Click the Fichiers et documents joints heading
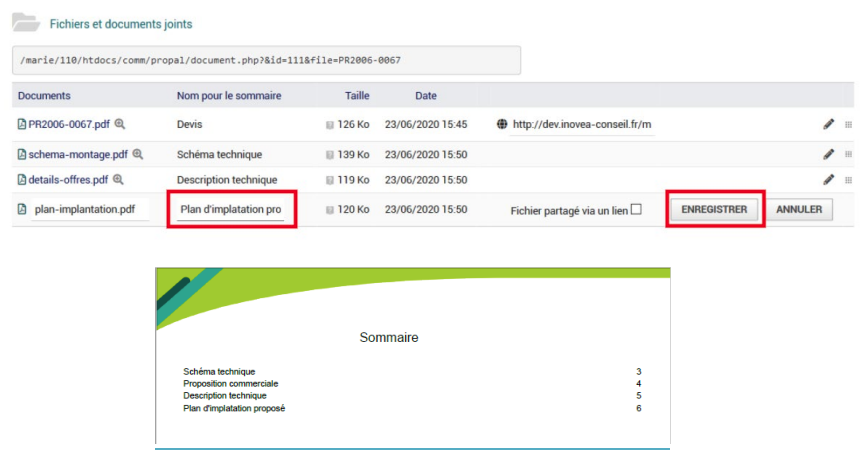The image size is (866, 469). point(121,24)
